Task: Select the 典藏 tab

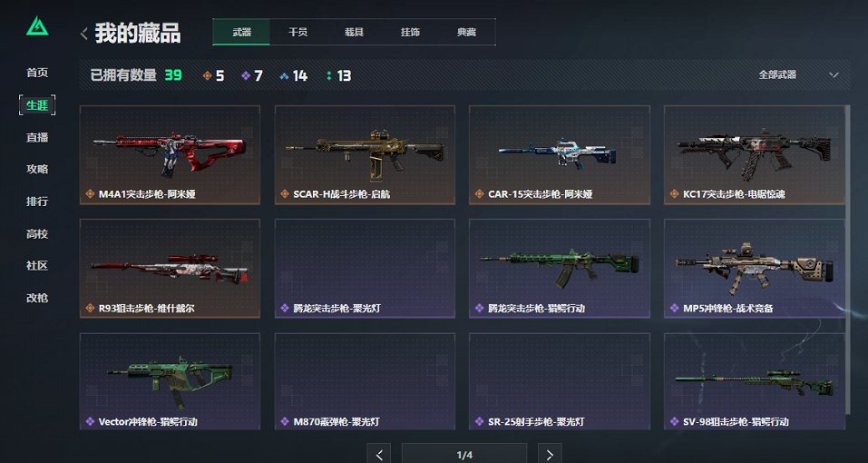Action: 467,32
